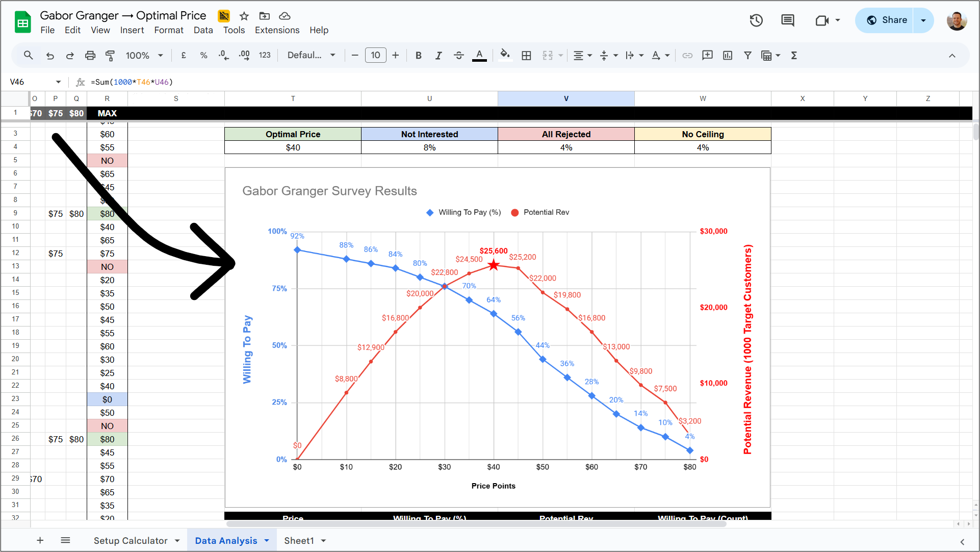This screenshot has height=552, width=980.
Task: Create a filter with funnel icon
Action: click(747, 55)
